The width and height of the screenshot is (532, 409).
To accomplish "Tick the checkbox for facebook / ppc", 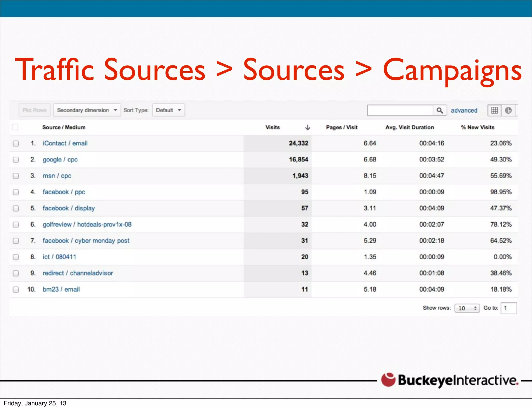I will click(16, 192).
